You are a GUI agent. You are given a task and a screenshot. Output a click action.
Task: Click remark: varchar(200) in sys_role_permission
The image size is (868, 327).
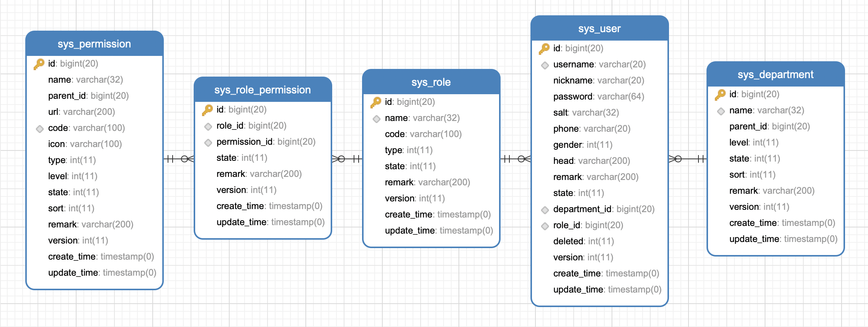pos(259,174)
